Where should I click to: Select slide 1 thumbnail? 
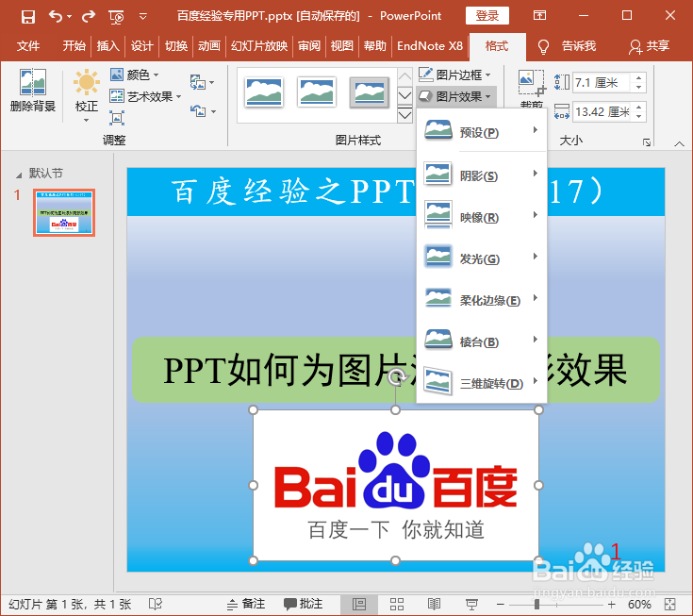click(64, 212)
